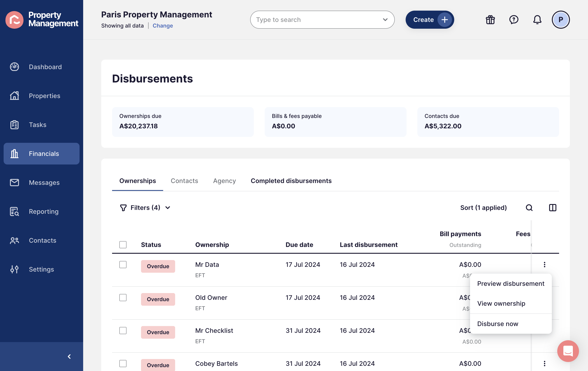The width and height of the screenshot is (588, 371).
Task: Switch to the Ownerships tab
Action: (137, 181)
